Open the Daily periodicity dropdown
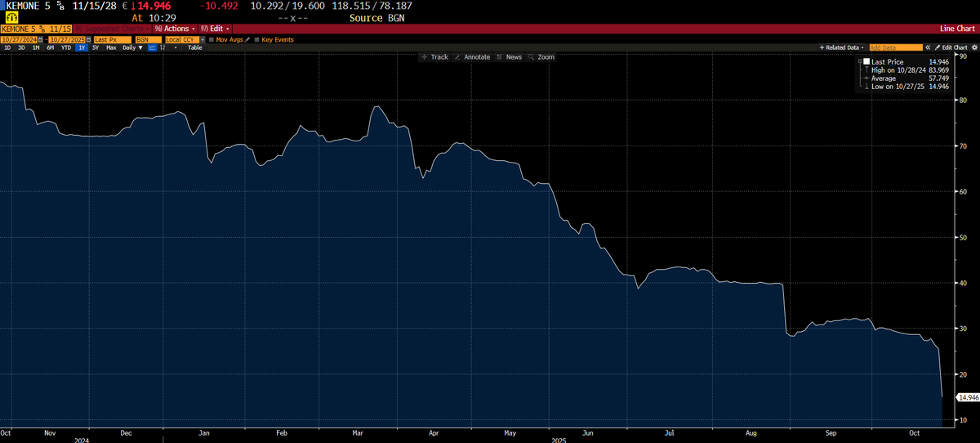The width and height of the screenshot is (980, 443). [x=132, y=47]
